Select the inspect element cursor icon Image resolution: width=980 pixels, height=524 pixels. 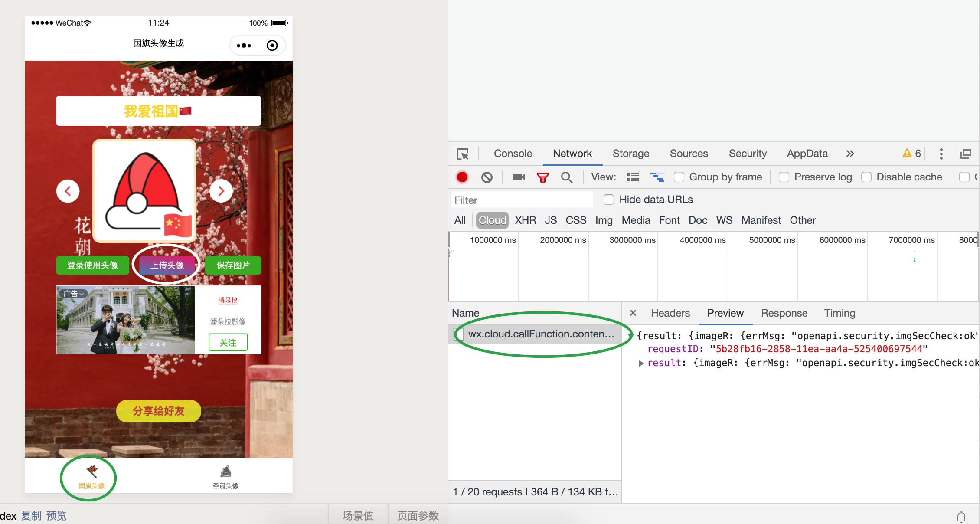click(x=463, y=154)
